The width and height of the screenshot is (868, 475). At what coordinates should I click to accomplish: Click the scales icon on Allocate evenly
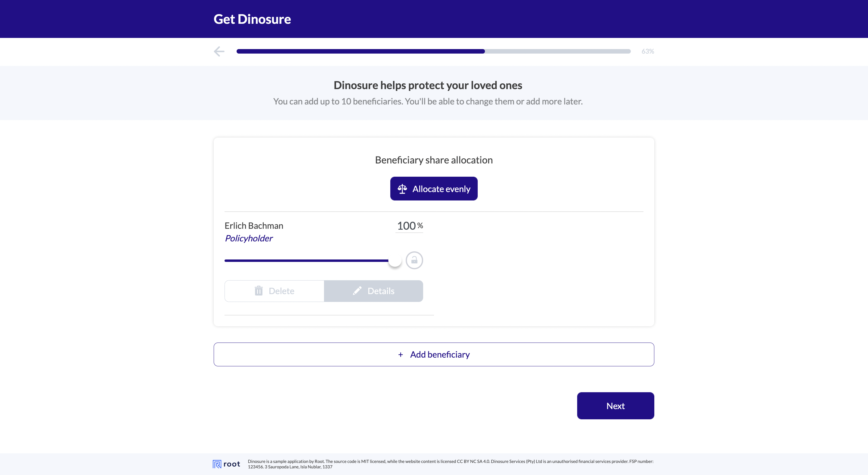tap(402, 189)
